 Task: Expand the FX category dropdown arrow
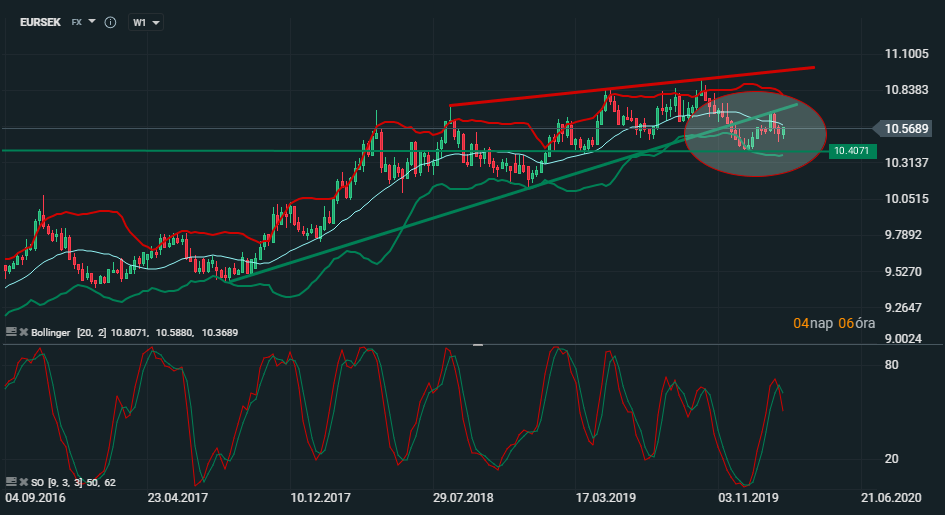(x=92, y=21)
